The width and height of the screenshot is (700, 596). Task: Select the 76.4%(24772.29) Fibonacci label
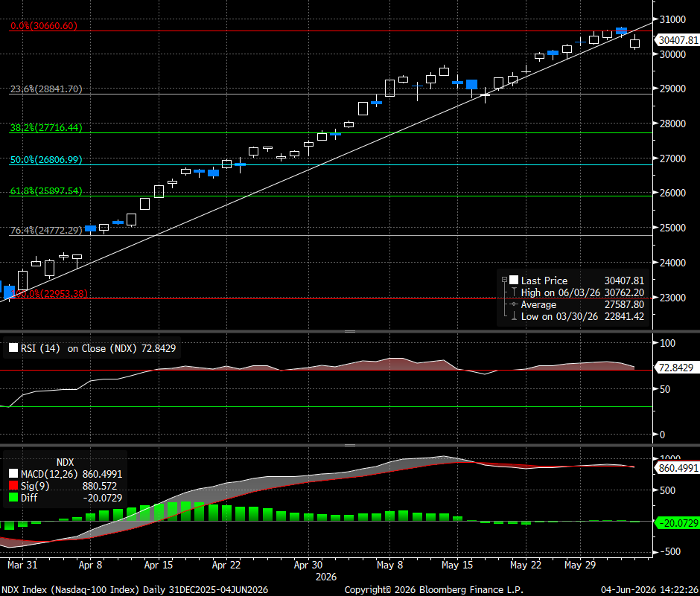[46, 230]
